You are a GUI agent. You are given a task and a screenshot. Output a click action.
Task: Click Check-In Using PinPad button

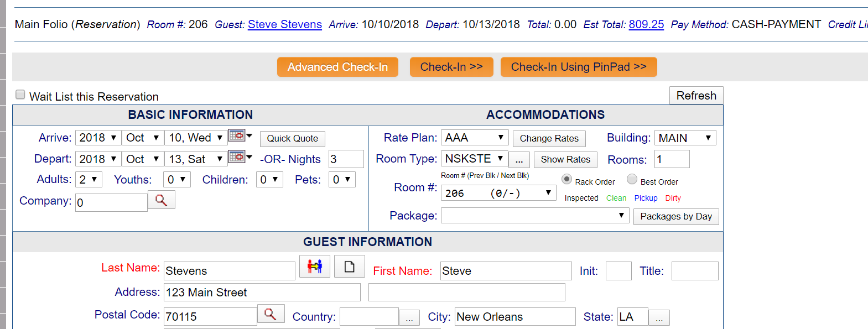pyautogui.click(x=579, y=67)
